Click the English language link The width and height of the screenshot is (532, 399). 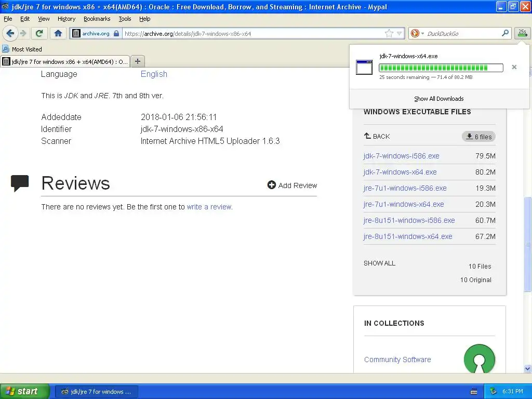[154, 74]
